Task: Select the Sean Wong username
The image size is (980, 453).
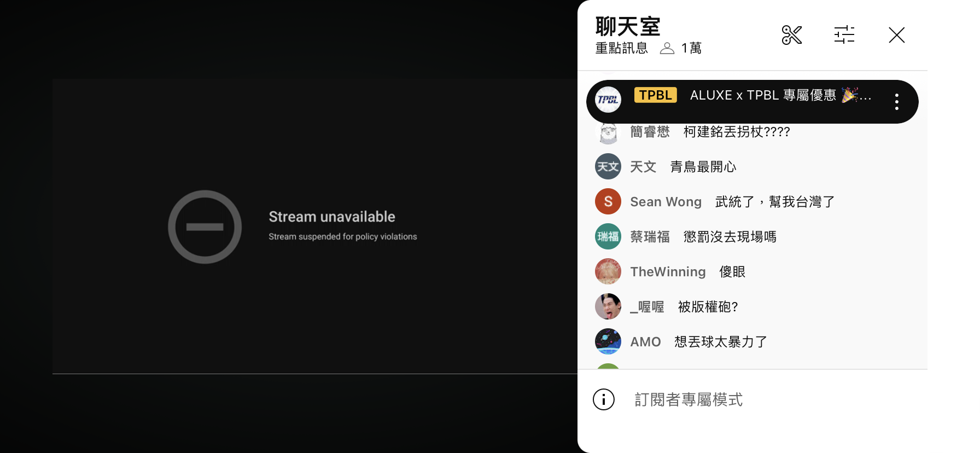Action: 666,202
